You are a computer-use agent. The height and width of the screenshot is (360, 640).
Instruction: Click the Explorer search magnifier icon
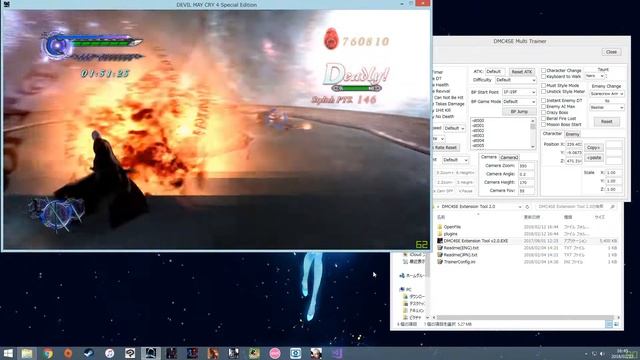(612, 207)
